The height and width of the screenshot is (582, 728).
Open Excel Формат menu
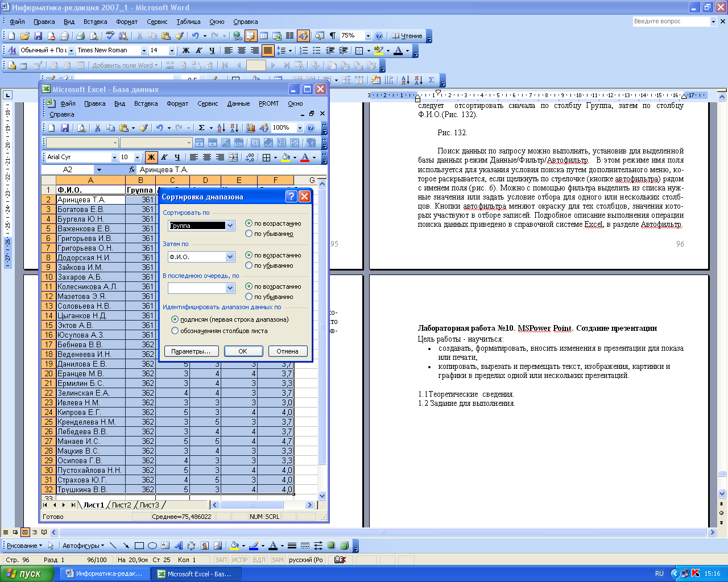177,103
